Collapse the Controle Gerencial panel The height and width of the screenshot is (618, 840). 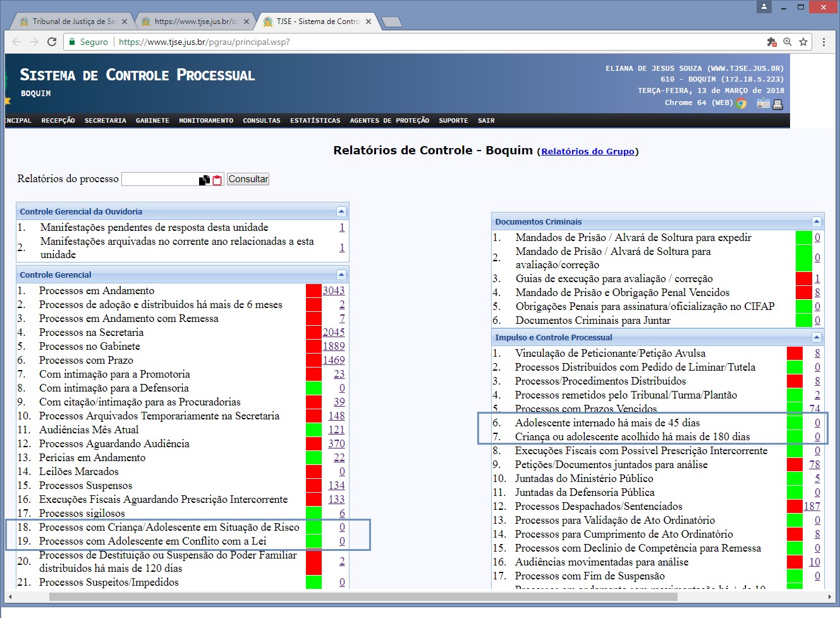point(341,275)
